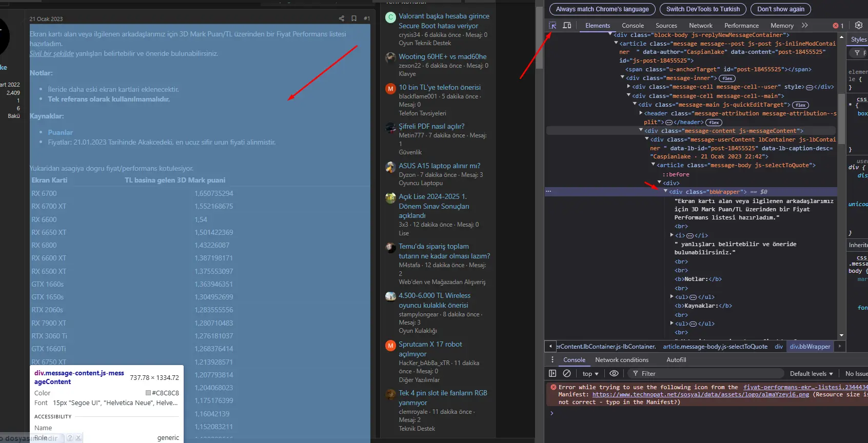Image resolution: width=868 pixels, height=443 pixels.
Task: Click flex badge next to message-main div
Action: tap(800, 105)
